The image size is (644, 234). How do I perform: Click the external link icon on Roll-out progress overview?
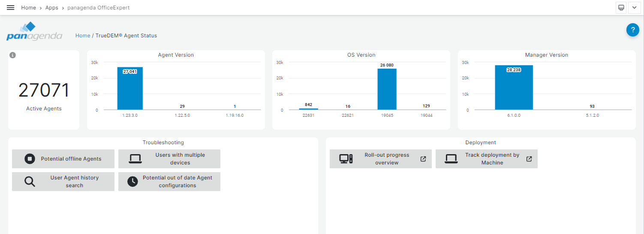(423, 159)
